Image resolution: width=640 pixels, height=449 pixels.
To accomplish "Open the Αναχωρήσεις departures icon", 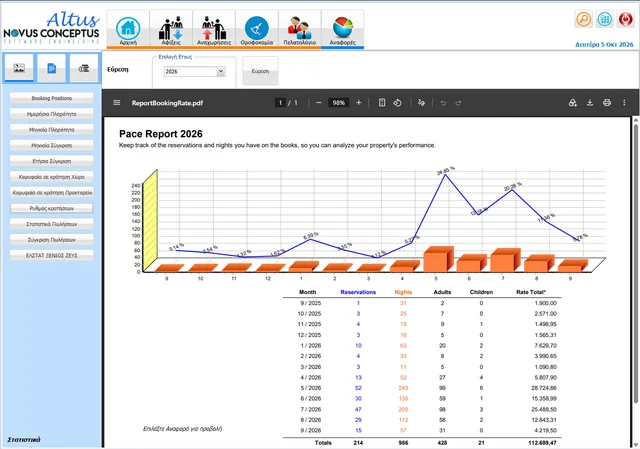I will [x=214, y=29].
